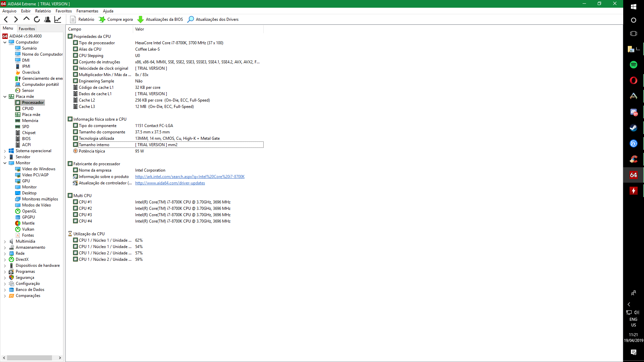Go back with the left arrow toolbar icon
This screenshot has width=644, height=362.
click(6, 19)
